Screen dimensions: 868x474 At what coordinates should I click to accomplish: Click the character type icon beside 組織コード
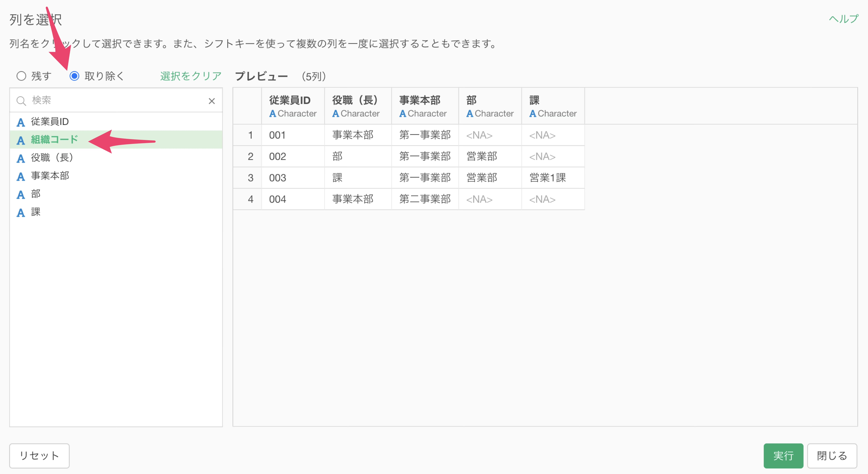(21, 140)
